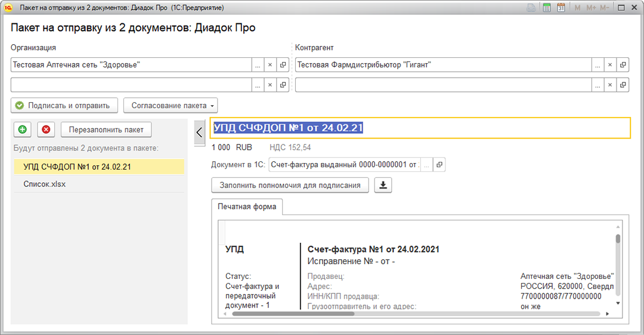Open the Контрагент selection list via ellipsis
The width and height of the screenshot is (644, 335).
[597, 65]
